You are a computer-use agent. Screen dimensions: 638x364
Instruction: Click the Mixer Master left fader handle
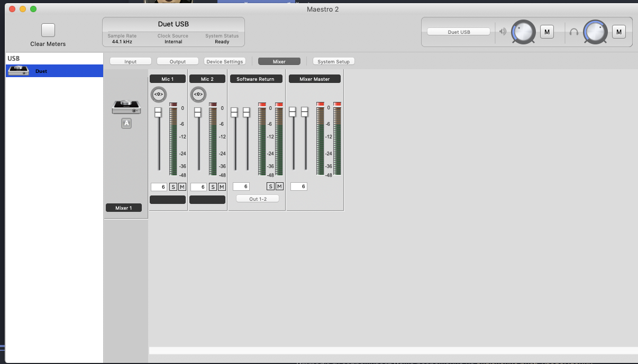(292, 112)
